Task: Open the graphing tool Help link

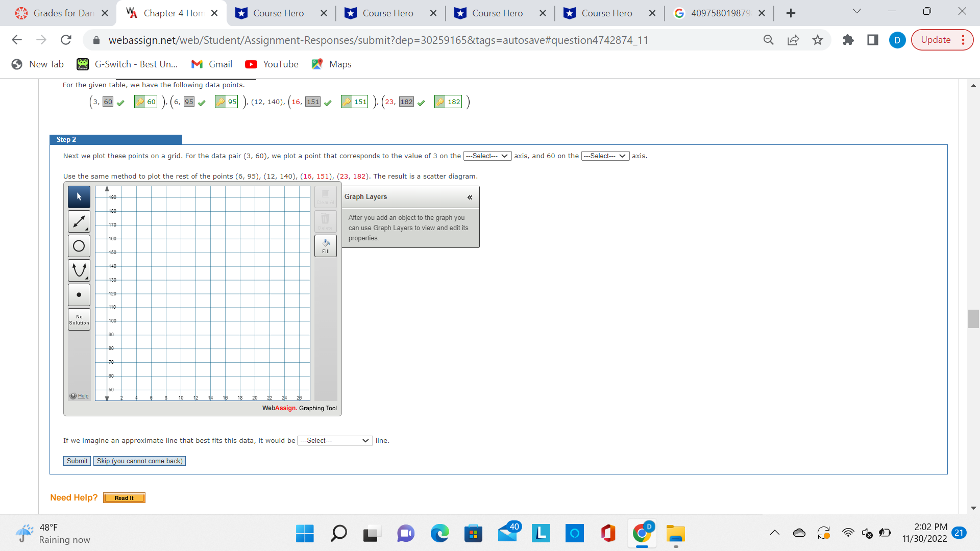Action: click(x=83, y=396)
